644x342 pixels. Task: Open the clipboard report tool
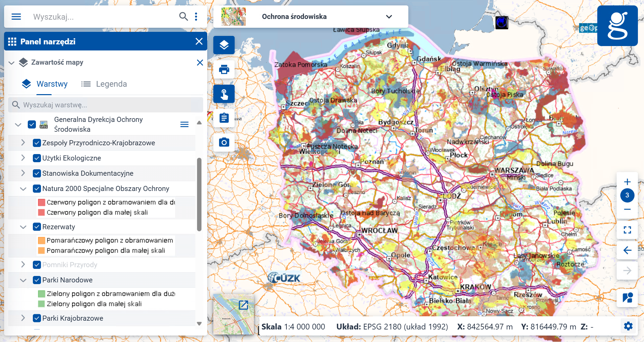[x=224, y=118]
